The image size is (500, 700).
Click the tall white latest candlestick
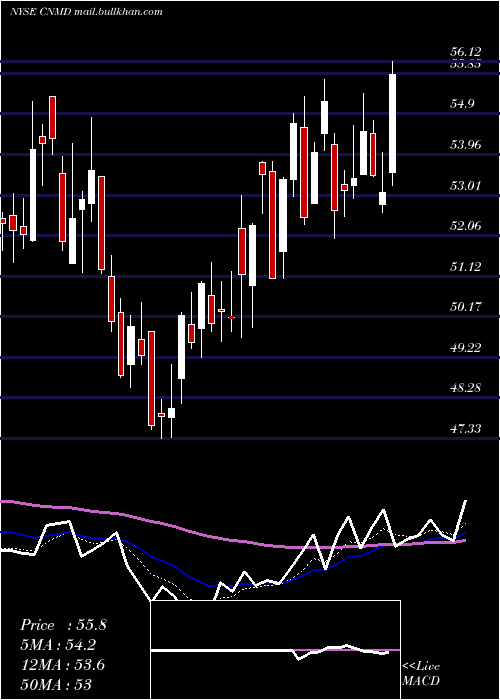point(393,123)
